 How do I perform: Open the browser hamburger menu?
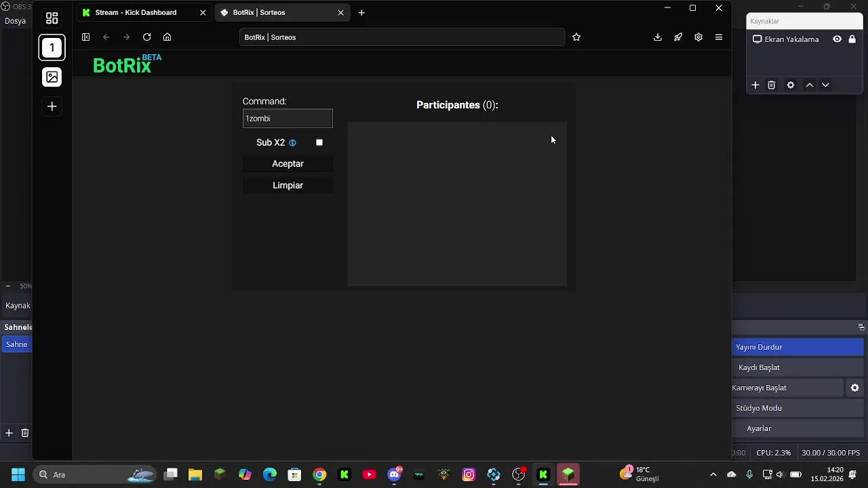719,37
